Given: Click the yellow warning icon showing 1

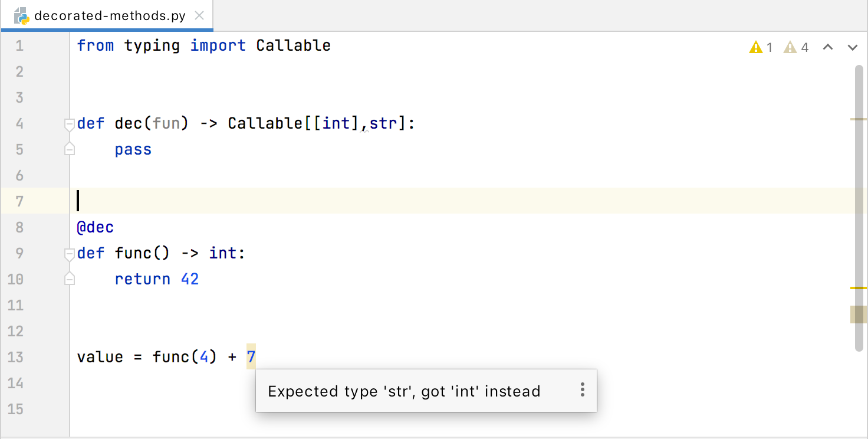Looking at the screenshot, I should point(756,48).
